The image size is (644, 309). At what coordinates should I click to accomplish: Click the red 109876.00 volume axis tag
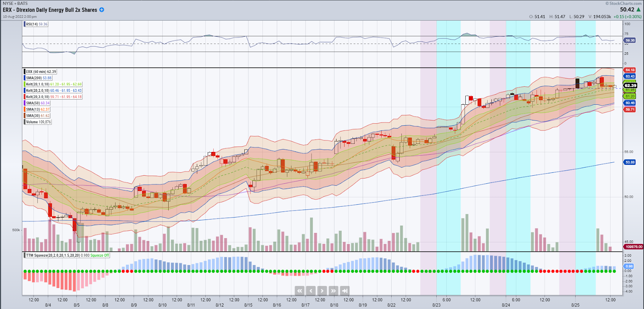click(634, 247)
